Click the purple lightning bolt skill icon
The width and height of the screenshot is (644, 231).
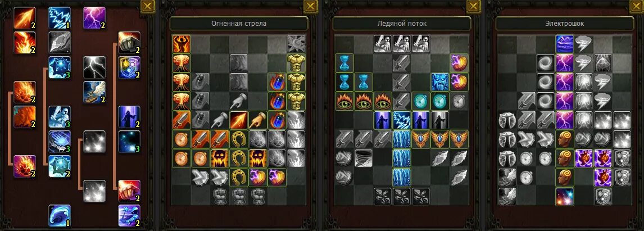click(94, 18)
